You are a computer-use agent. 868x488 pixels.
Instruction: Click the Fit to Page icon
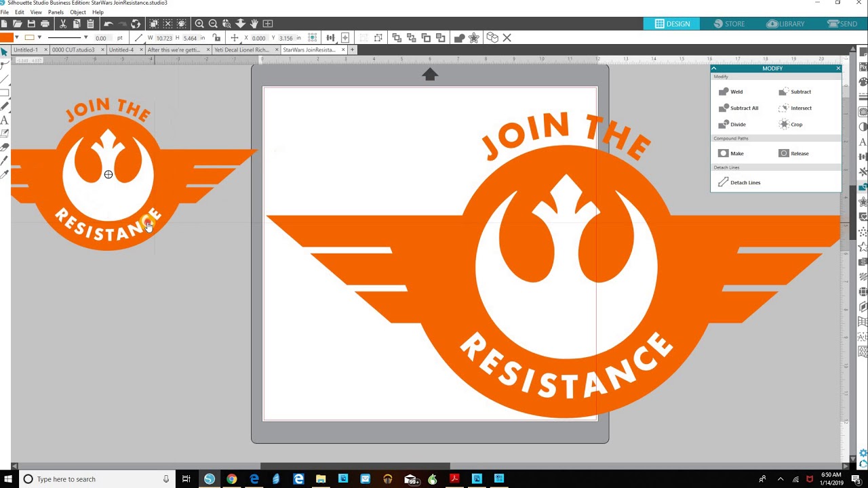(268, 24)
